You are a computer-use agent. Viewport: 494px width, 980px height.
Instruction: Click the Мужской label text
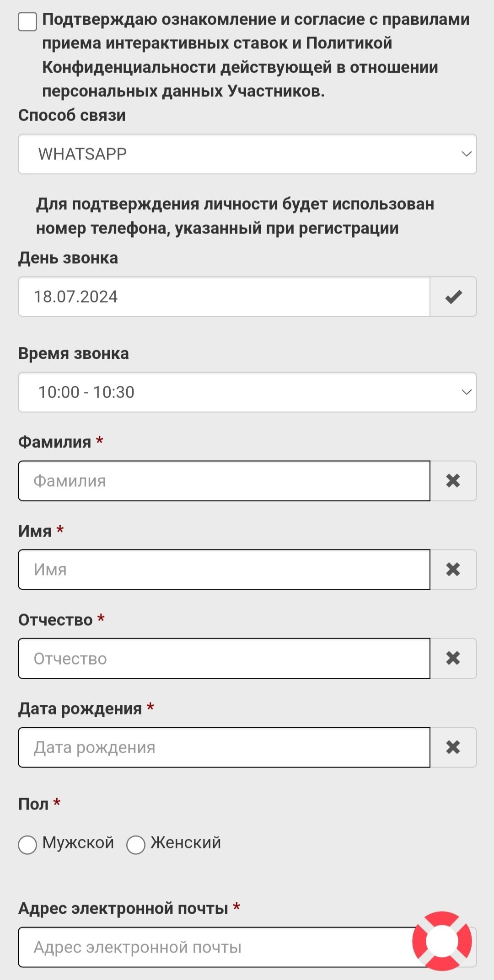pos(78,842)
